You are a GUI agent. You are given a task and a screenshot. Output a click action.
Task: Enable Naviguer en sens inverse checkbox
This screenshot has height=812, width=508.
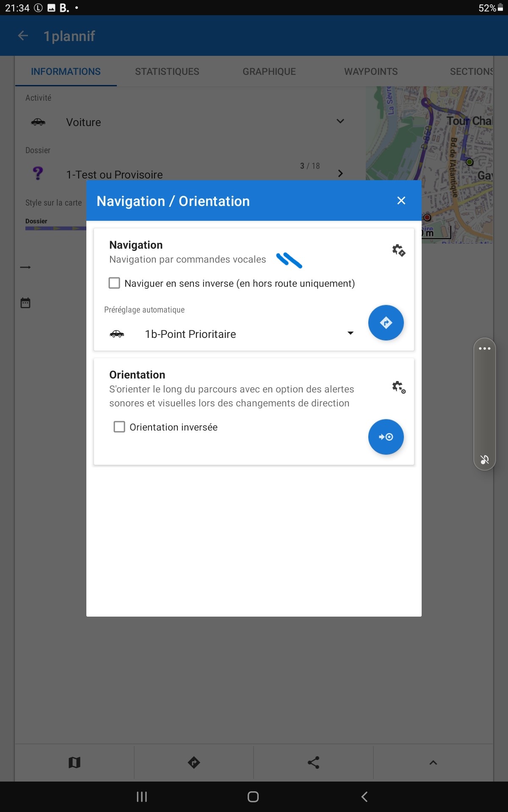[x=114, y=283]
